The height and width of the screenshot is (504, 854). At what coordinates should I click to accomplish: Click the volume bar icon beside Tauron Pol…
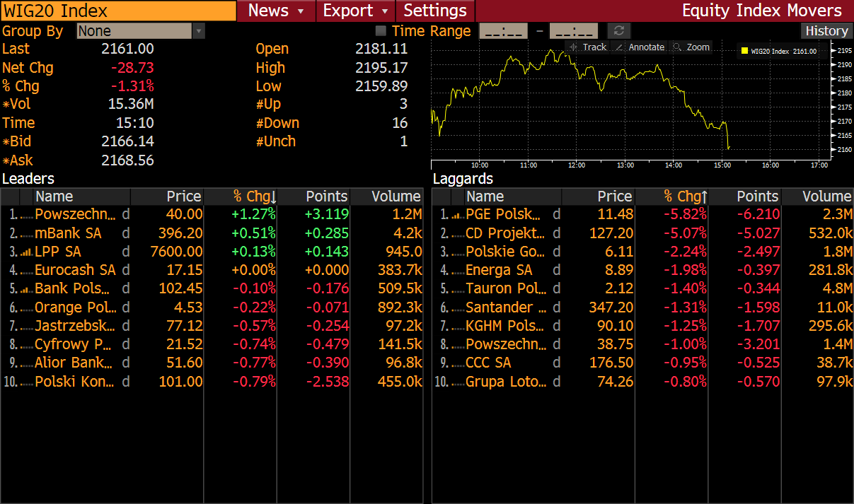pyautogui.click(x=458, y=289)
